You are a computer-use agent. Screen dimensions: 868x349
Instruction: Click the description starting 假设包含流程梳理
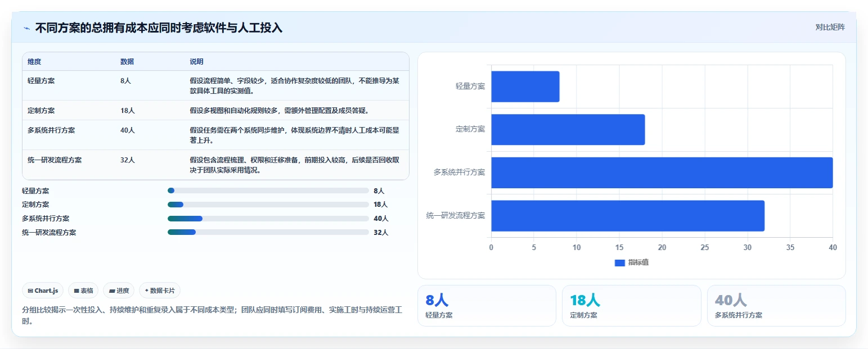coord(295,165)
